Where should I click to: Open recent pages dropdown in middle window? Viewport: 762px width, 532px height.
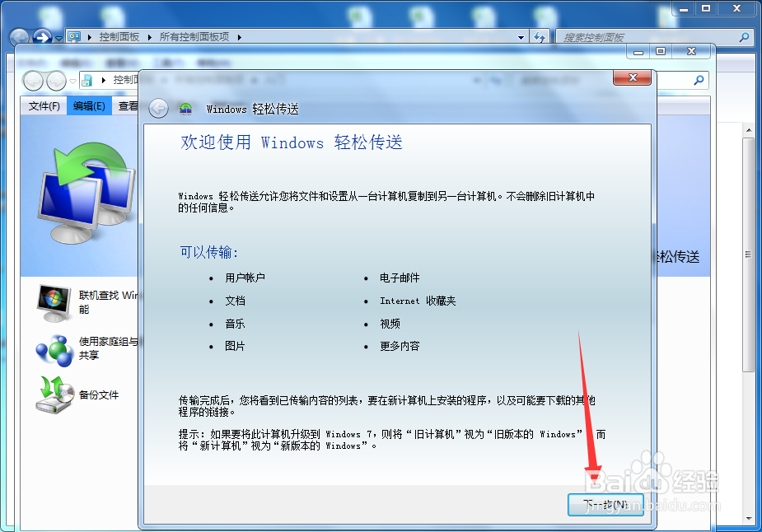(72, 82)
